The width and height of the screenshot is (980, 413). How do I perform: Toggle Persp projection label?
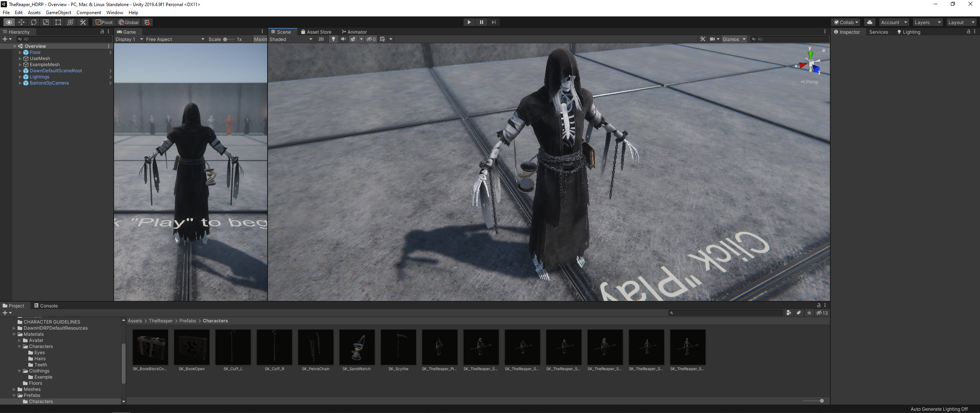[x=810, y=82]
